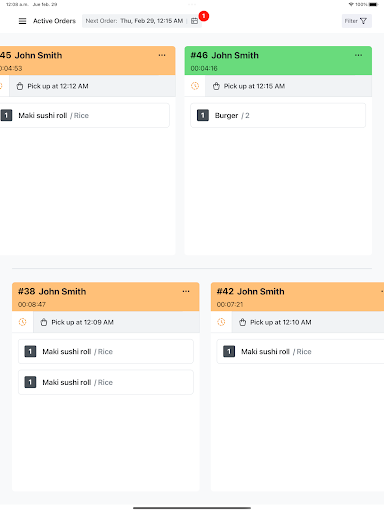Image resolution: width=384 pixels, height=512 pixels.
Task: Click 'Pick up at 12:10 AM' text
Action: [x=281, y=322]
